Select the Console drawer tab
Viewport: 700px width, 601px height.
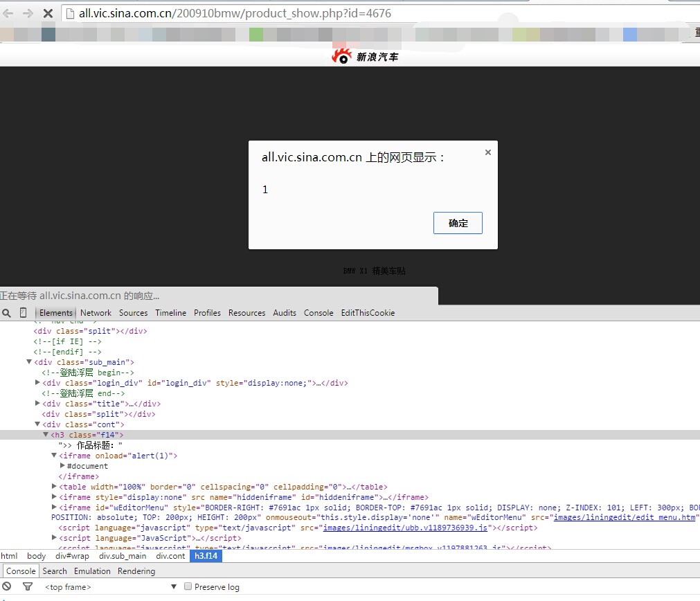pos(21,571)
